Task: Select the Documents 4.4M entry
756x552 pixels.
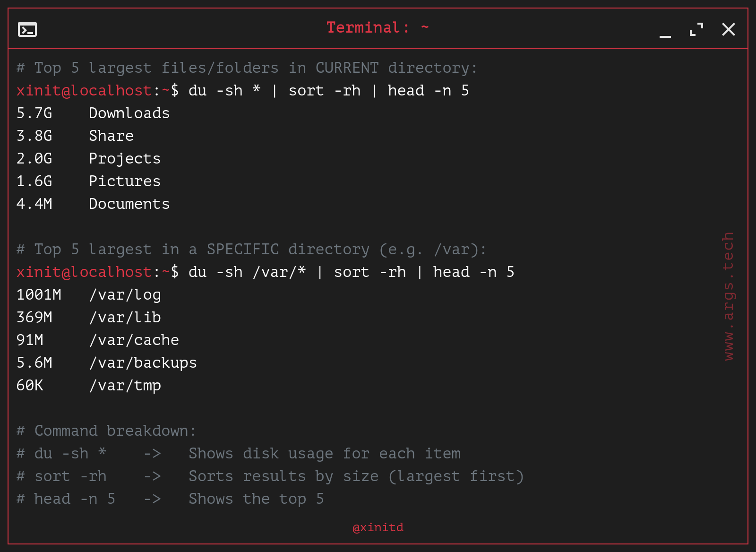Action: pyautogui.click(x=93, y=204)
